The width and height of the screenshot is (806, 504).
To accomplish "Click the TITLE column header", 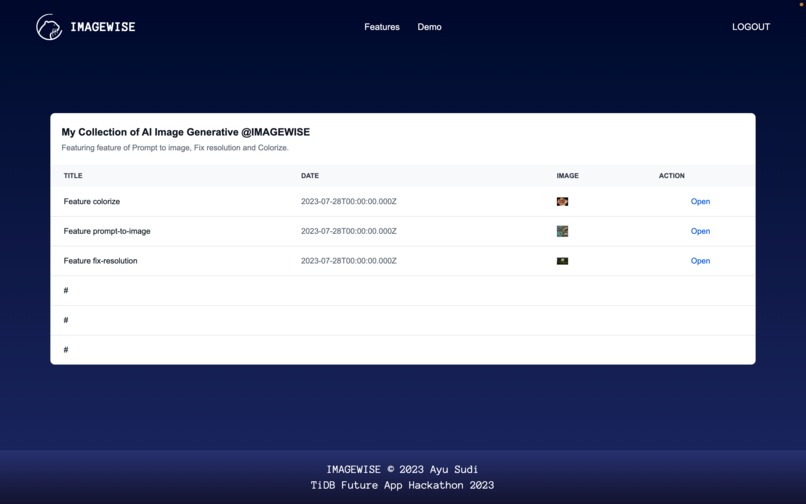I will coord(73,176).
